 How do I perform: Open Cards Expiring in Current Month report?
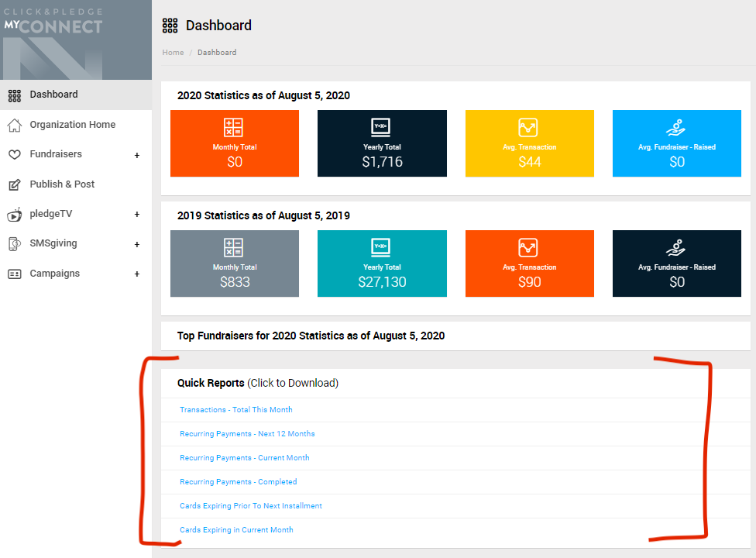point(236,530)
